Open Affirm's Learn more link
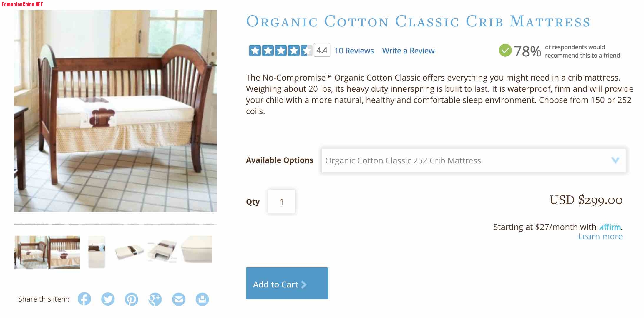 [x=600, y=237]
